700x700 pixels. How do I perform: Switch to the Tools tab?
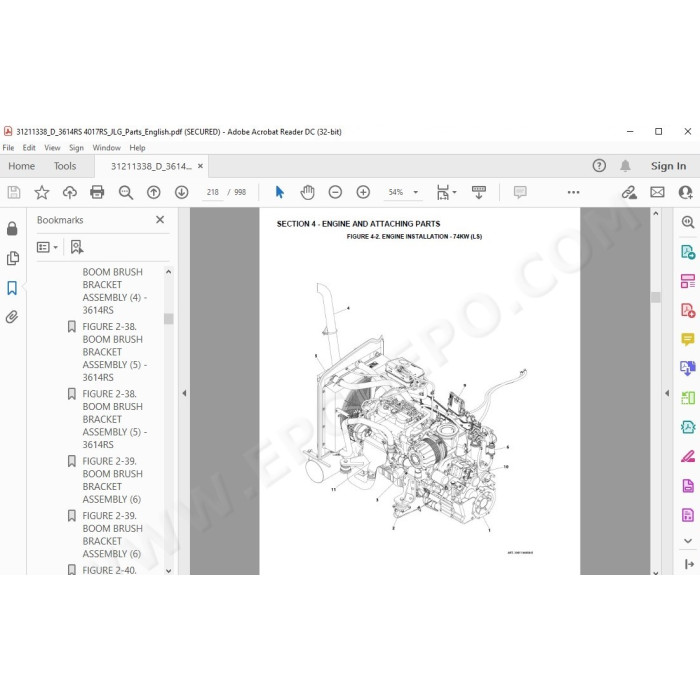65,166
